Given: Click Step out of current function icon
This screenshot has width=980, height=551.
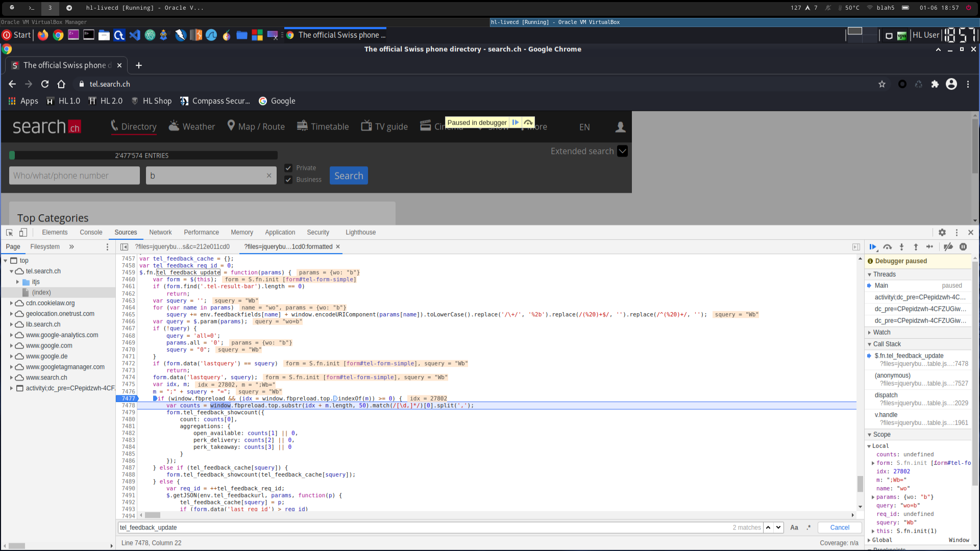Looking at the screenshot, I should tap(916, 247).
